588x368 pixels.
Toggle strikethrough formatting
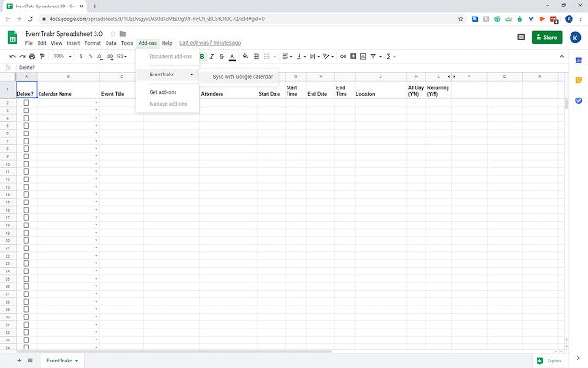(x=221, y=56)
